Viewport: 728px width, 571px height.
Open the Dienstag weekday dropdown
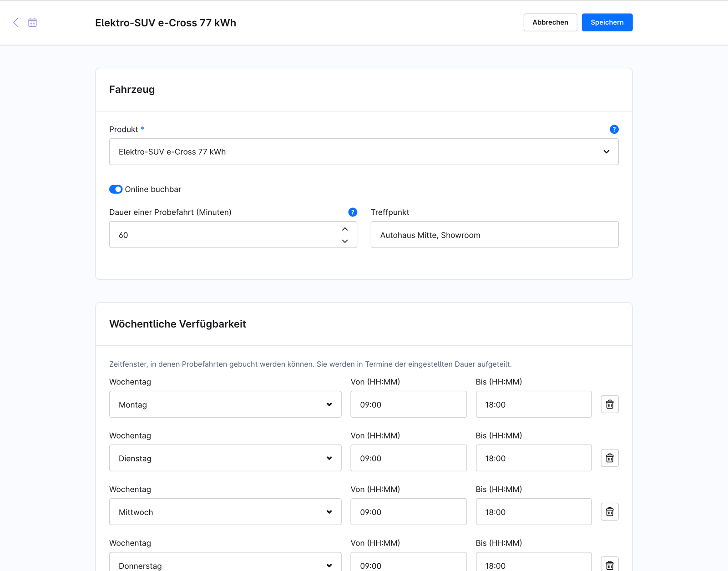point(225,458)
